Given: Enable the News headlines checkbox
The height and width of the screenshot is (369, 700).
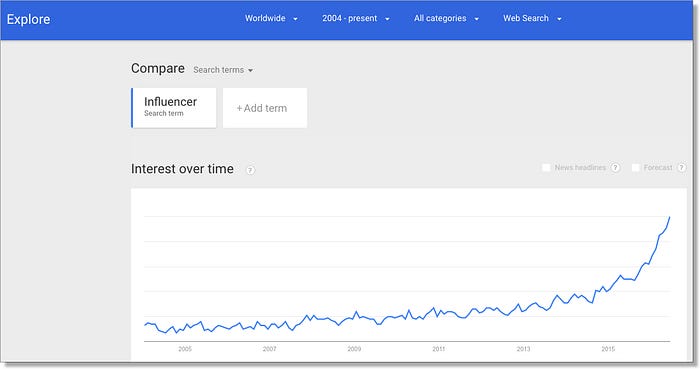Looking at the screenshot, I should pos(546,168).
